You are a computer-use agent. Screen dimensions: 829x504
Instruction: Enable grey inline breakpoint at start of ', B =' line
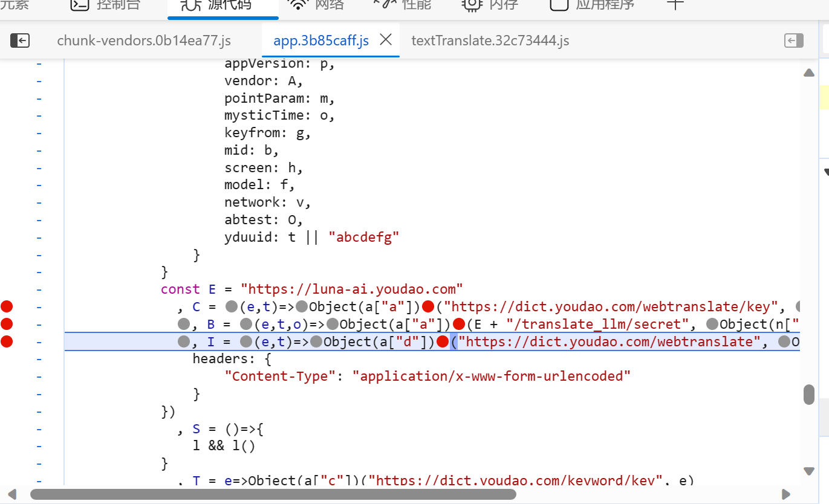184,324
